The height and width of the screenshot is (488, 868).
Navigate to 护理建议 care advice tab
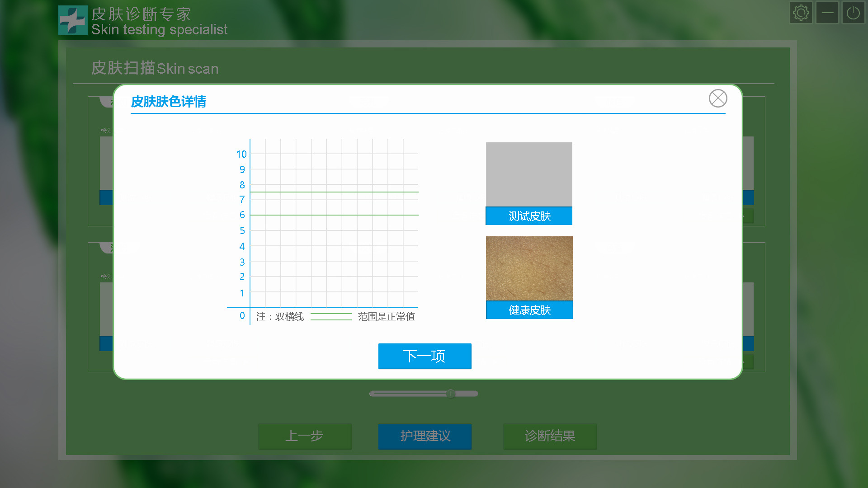(x=426, y=436)
